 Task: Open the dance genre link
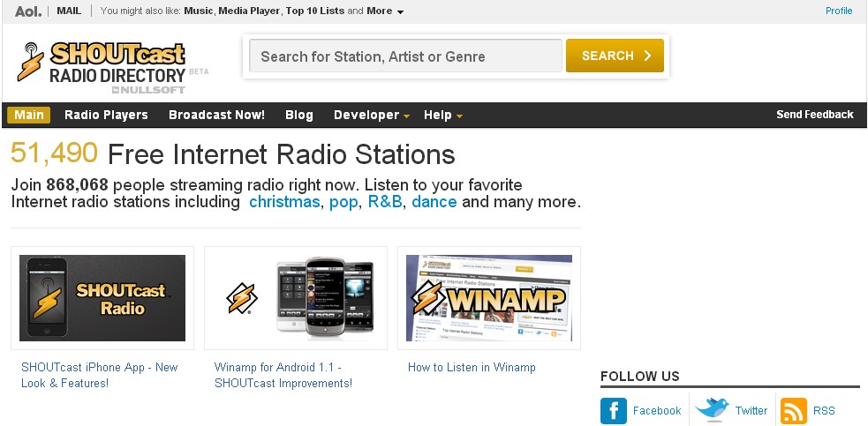pos(434,202)
